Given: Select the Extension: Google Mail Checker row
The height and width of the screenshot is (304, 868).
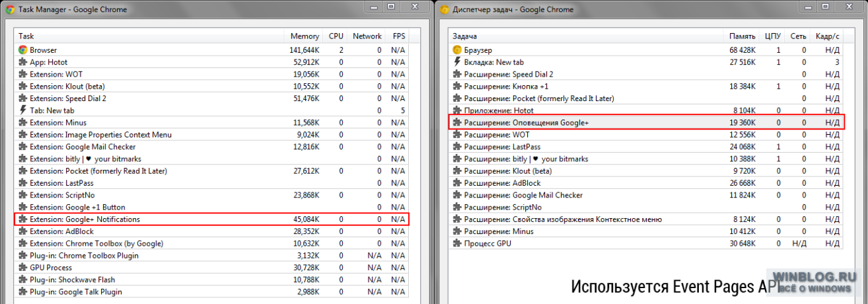Looking at the screenshot, I should (212, 147).
